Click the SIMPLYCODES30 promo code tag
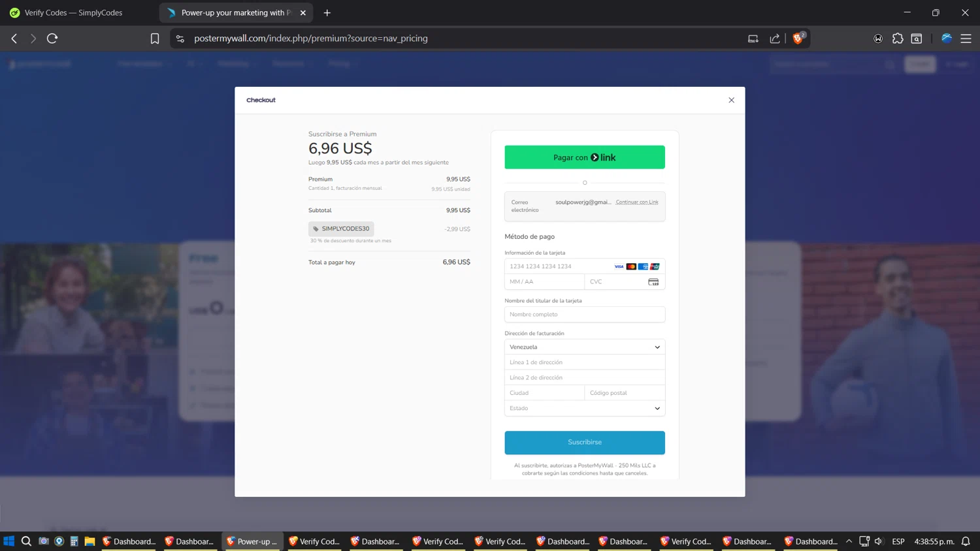 point(341,228)
